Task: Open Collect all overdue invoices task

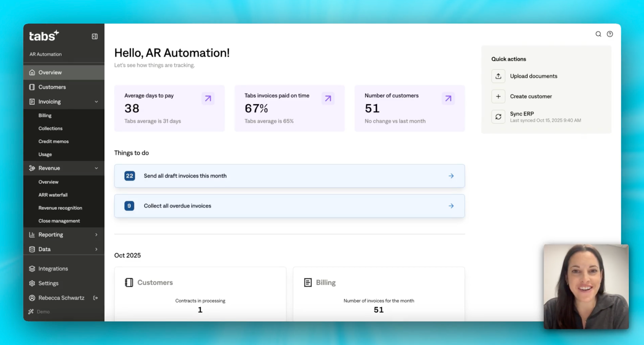Action: [290, 206]
